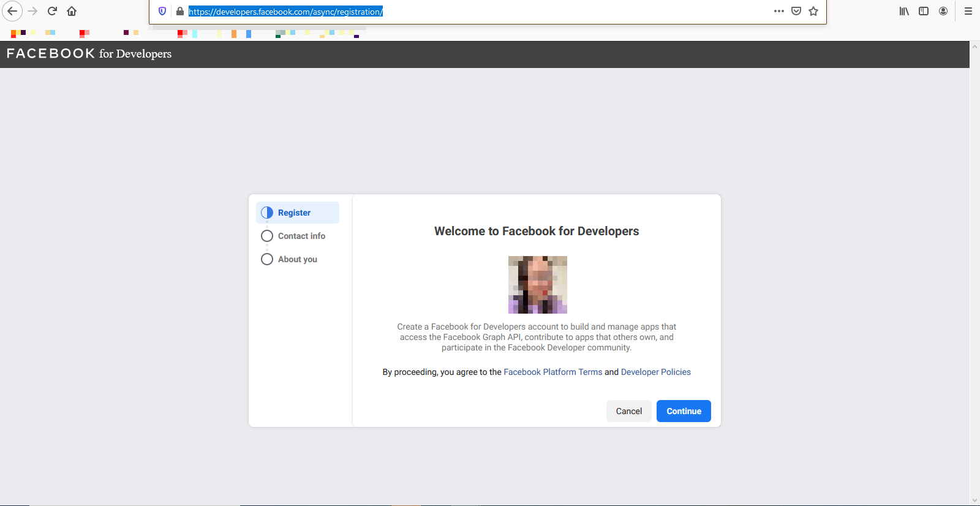Open the Firefox hamburger menu

click(x=968, y=11)
